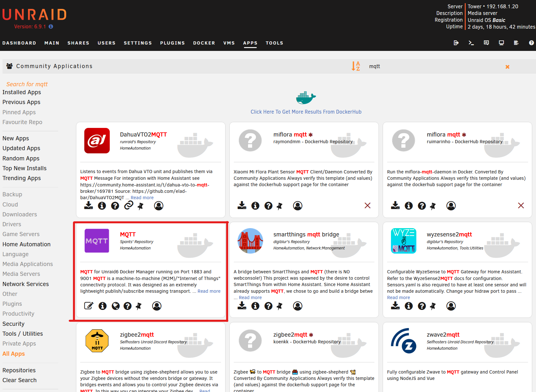The image size is (536, 392).
Task: Click the logout icon in the top bar
Action: click(456, 43)
